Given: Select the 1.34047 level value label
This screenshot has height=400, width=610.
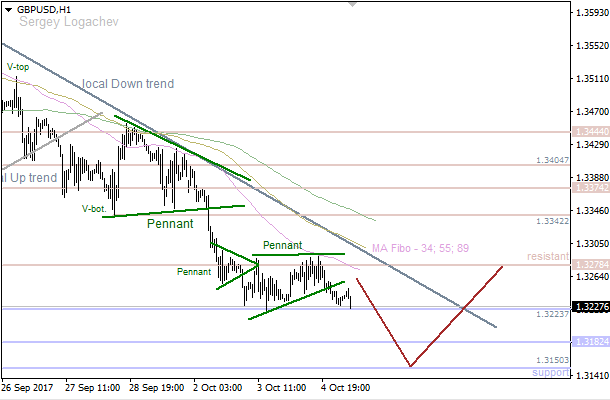Looking at the screenshot, I should (551, 160).
